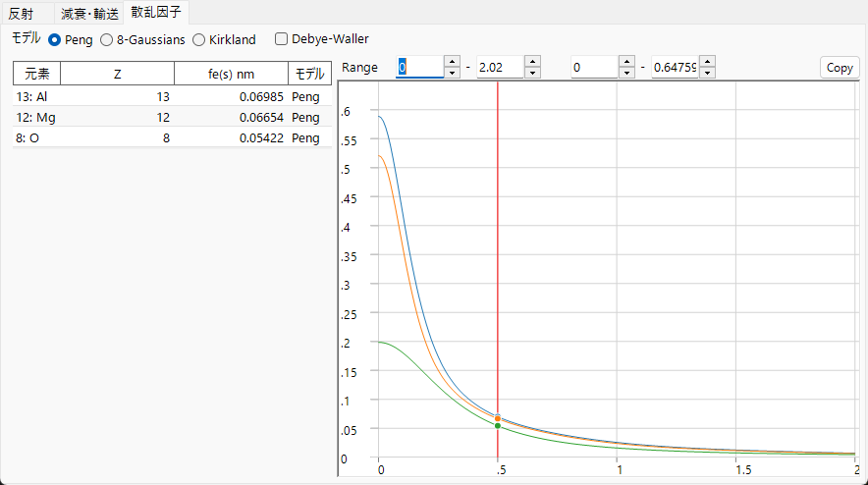Select the 13: Al row

(x=172, y=97)
